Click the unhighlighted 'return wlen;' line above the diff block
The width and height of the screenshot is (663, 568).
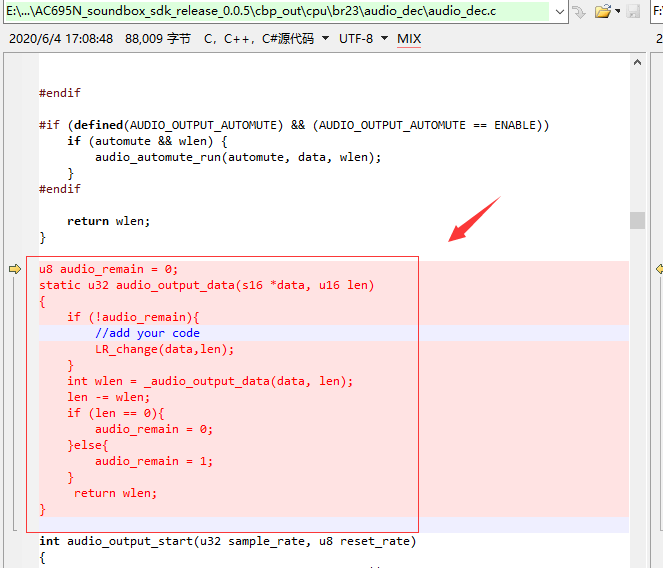109,221
